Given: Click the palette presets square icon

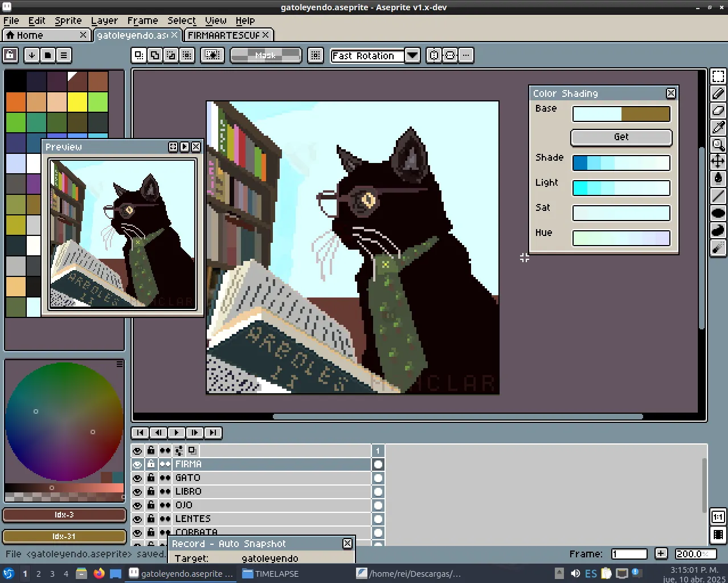Looking at the screenshot, I should tap(48, 55).
